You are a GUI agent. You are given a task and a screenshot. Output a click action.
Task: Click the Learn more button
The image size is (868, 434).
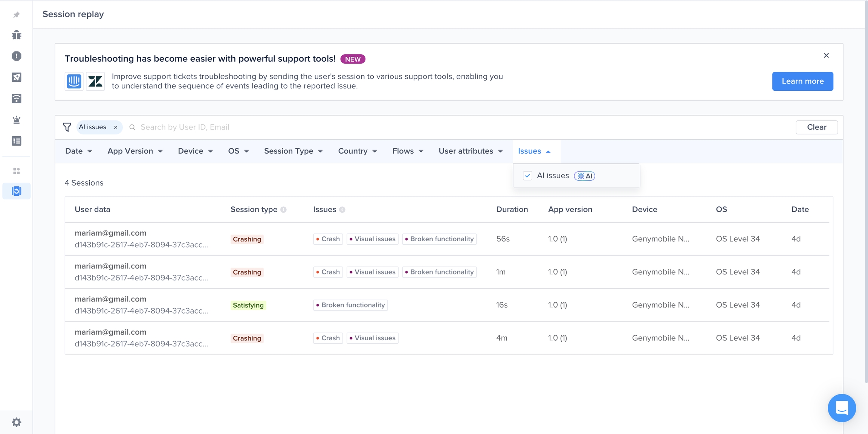click(802, 81)
